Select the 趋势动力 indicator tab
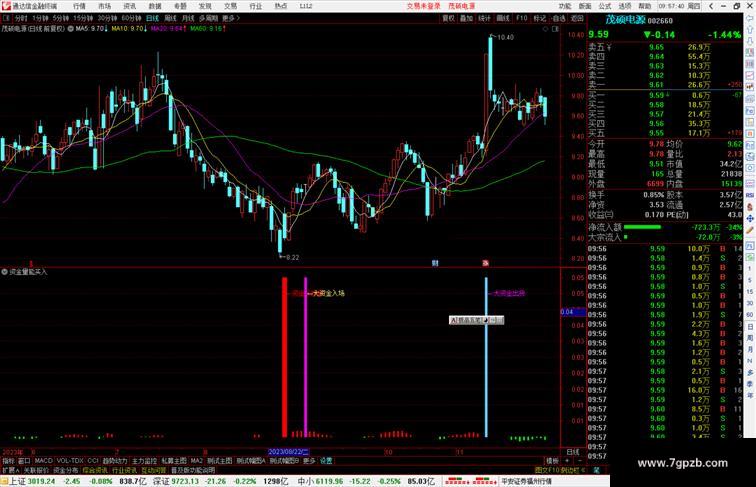The height and width of the screenshot is (487, 756). click(x=115, y=461)
